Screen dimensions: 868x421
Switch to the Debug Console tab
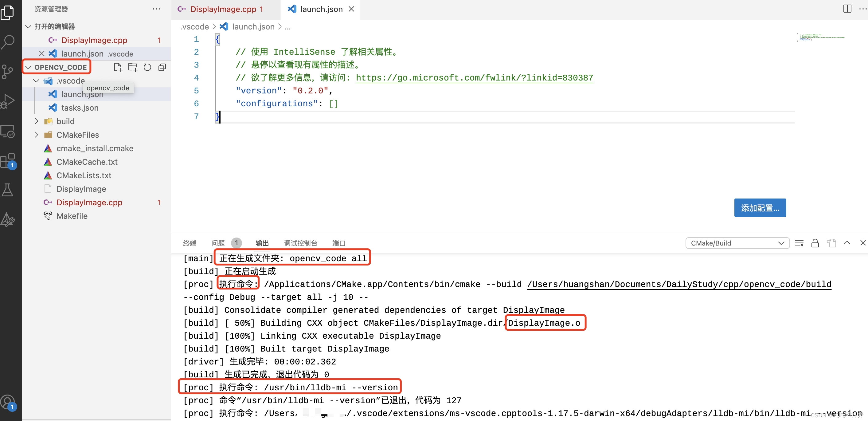tap(301, 243)
